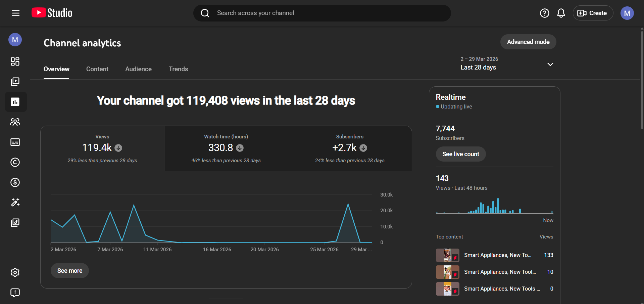Switch to the Audience tab

pyautogui.click(x=138, y=69)
